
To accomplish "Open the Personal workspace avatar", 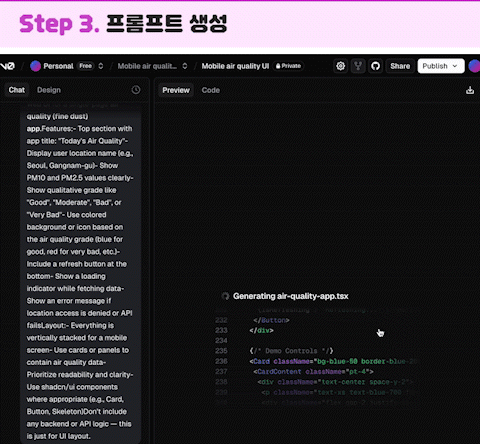I will point(35,66).
